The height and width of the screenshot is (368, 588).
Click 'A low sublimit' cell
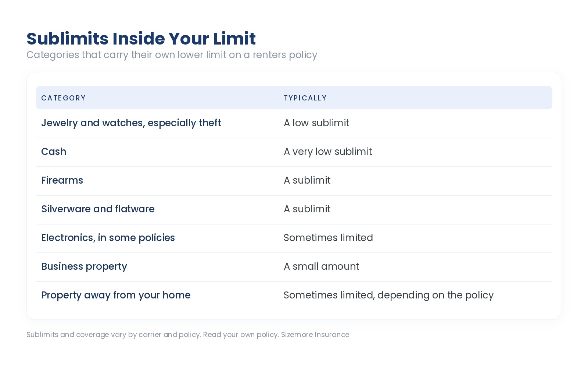tap(316, 123)
